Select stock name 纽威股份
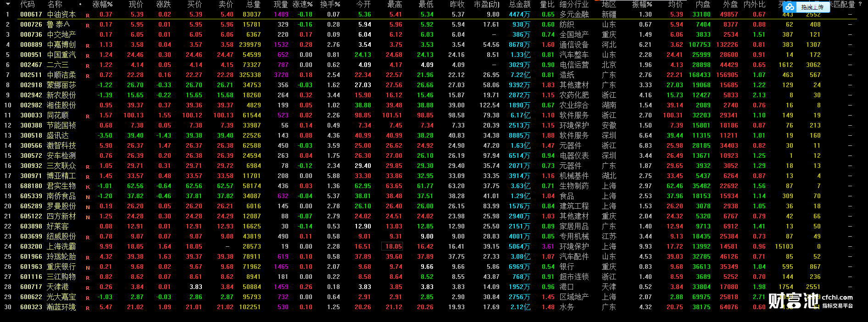 point(61,236)
